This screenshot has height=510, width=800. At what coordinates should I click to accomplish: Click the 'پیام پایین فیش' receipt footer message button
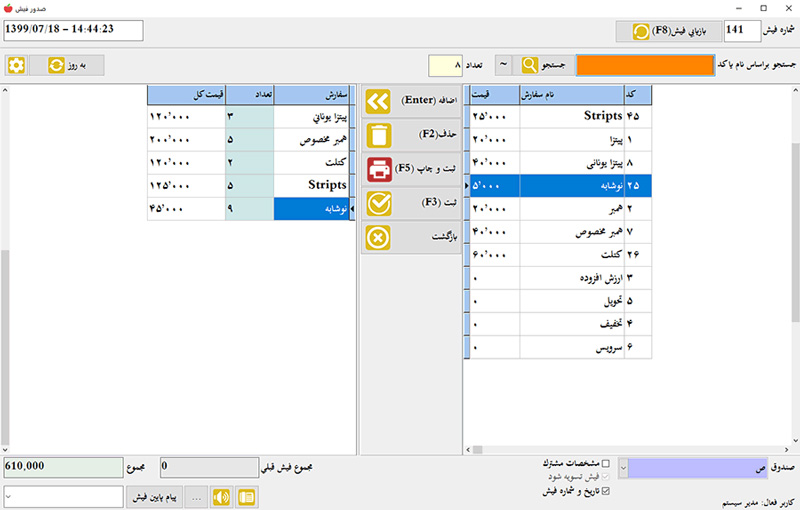pyautogui.click(x=154, y=497)
